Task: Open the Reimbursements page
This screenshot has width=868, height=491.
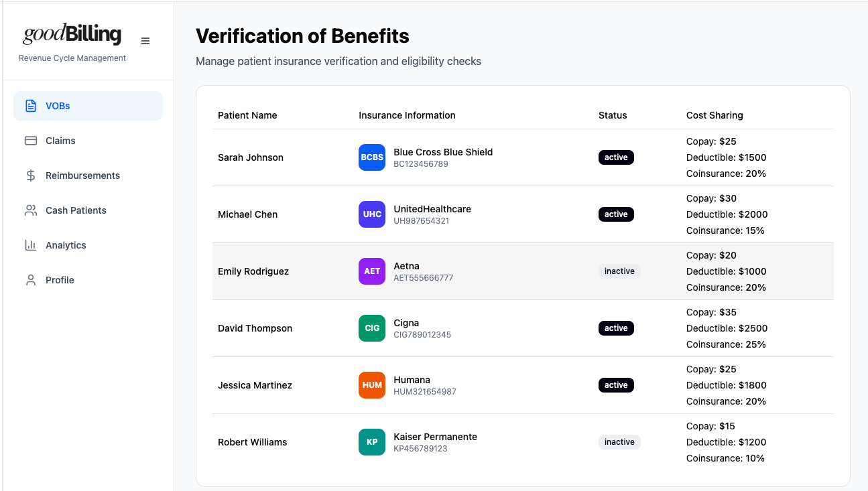Action: [82, 176]
